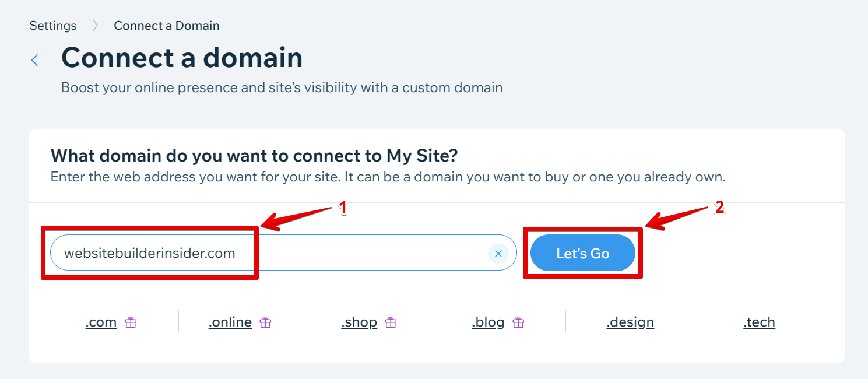Choose the .com domain extension
Image resolution: width=868 pixels, height=379 pixels.
click(x=101, y=322)
